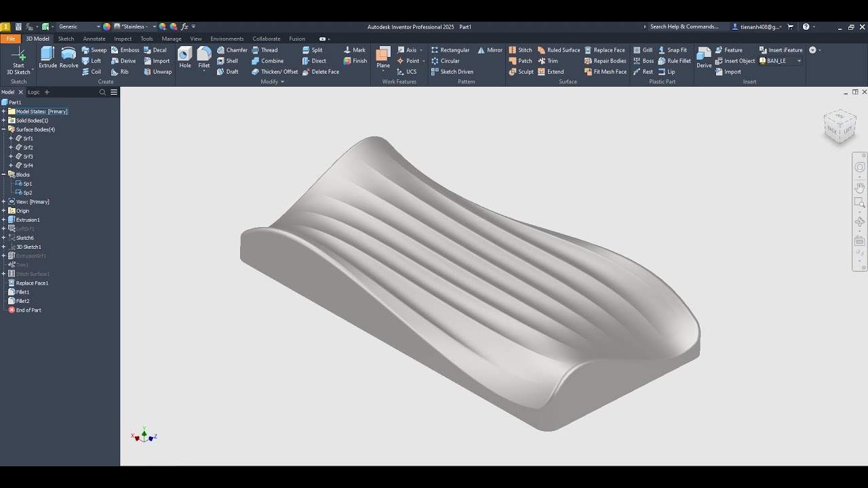Click the Sweep command
Viewport: 868px width, 488px height.
(94, 50)
